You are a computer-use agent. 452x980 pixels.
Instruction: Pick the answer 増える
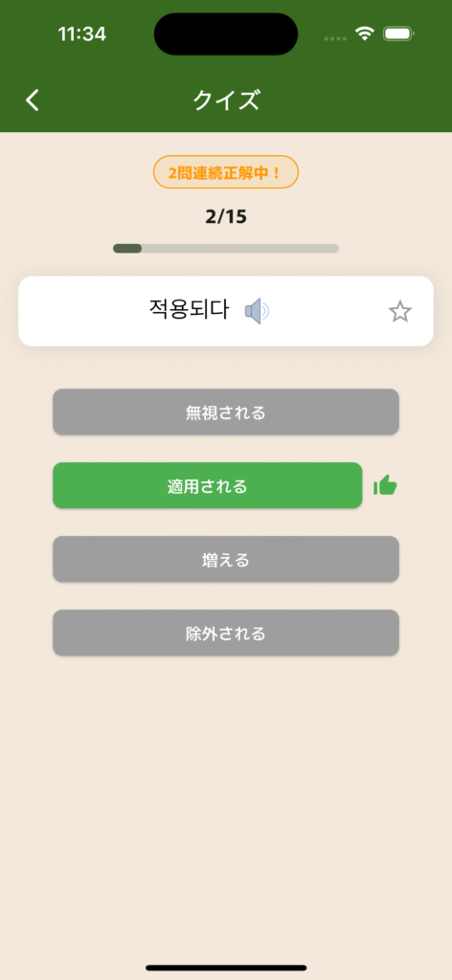226,559
